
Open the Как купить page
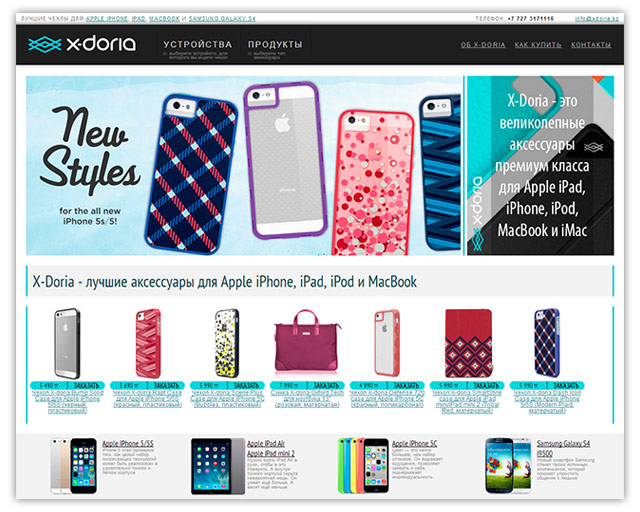tap(538, 45)
